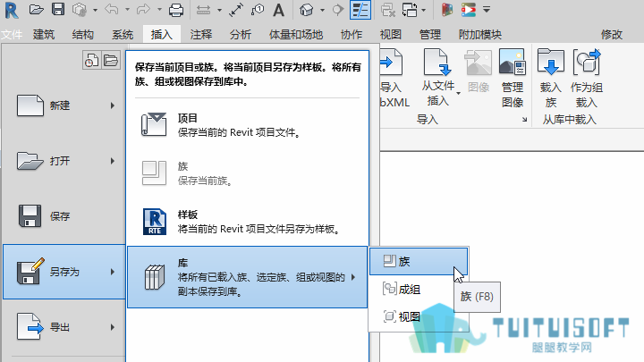Select the Measure between two references icon
644x362 pixels.
click(203, 10)
